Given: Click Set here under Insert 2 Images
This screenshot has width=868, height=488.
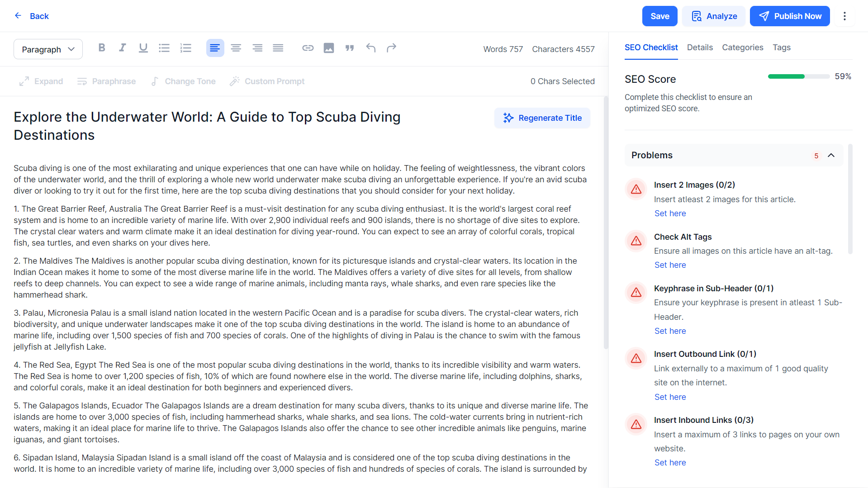Looking at the screenshot, I should 670,213.
